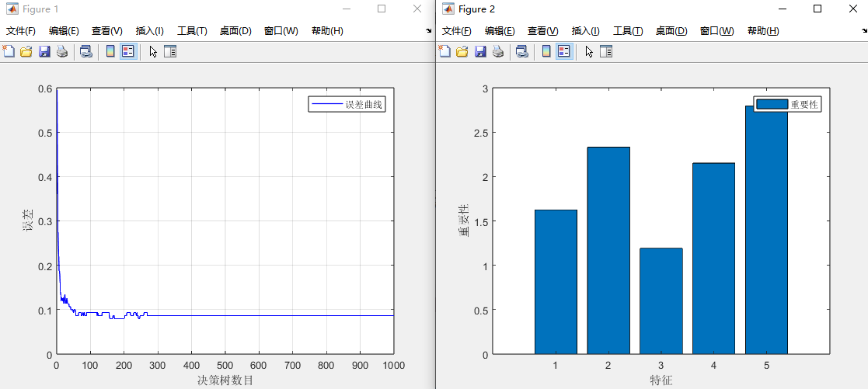Expand the 工具(T) menu in Figure 2
868x389 pixels.
click(x=628, y=31)
